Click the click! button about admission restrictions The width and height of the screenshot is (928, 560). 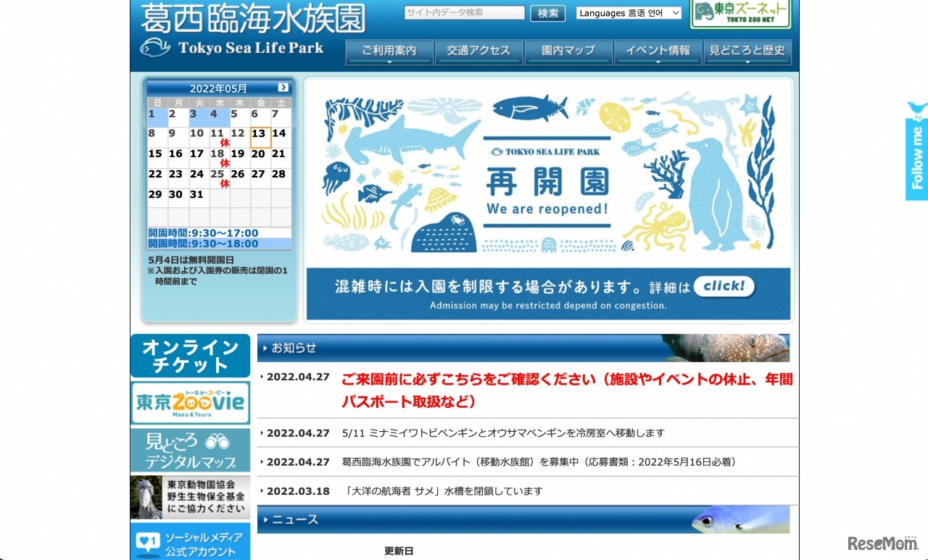pyautogui.click(x=724, y=287)
